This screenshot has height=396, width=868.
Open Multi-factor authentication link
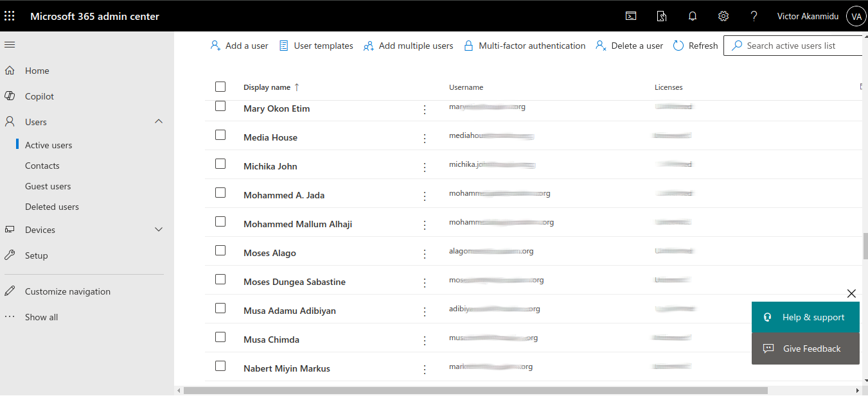tap(524, 46)
